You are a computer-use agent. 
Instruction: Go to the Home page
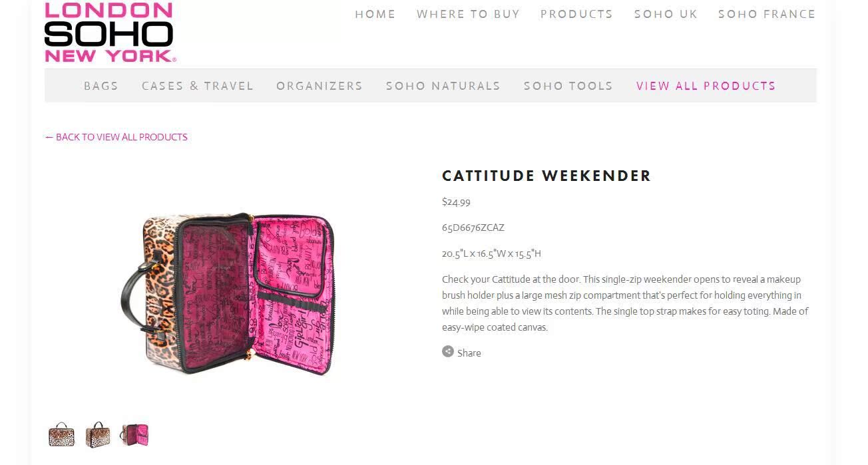(x=375, y=14)
